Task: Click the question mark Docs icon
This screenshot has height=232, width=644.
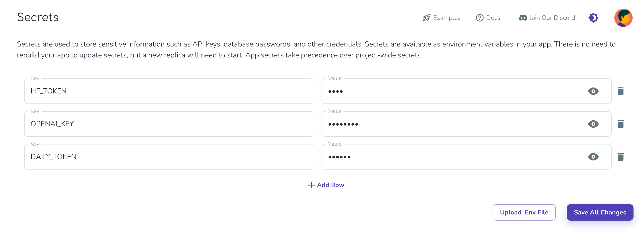Action: [480, 18]
